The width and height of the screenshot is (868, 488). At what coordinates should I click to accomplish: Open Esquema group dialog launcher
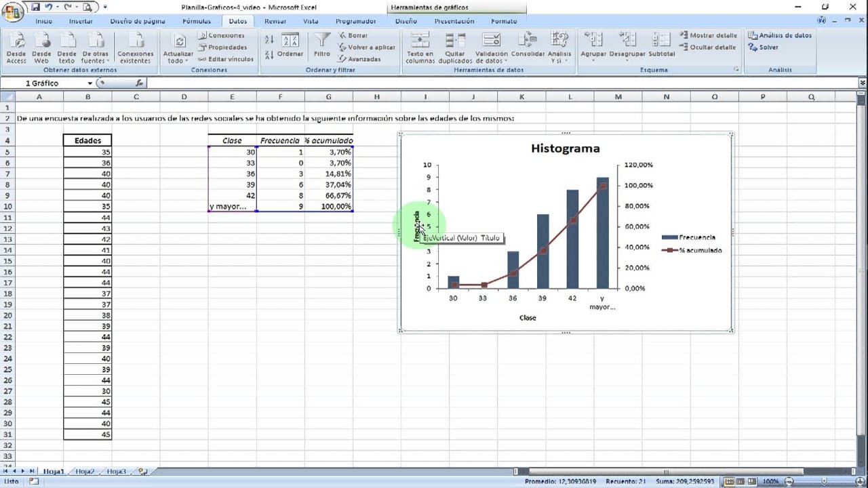[736, 70]
